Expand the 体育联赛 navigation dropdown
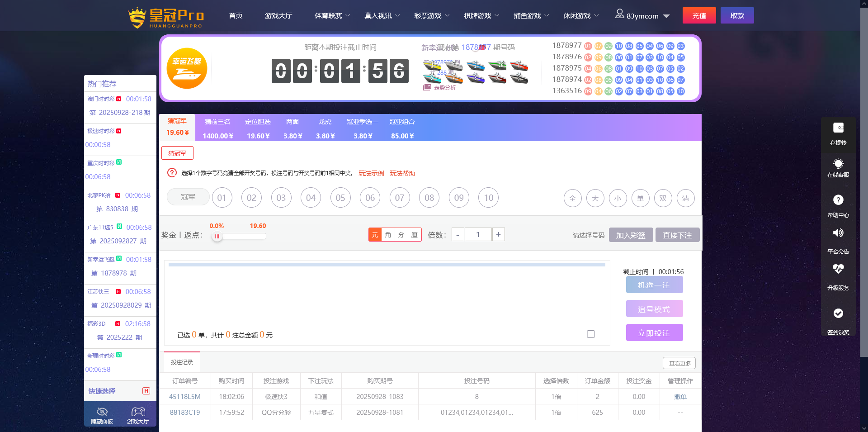The image size is (868, 432). pyautogui.click(x=332, y=16)
